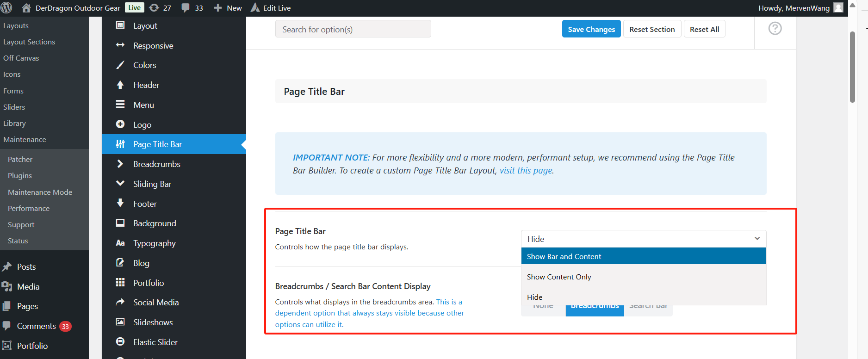Open the Page Title Bar Hide dropdown

tap(643, 239)
